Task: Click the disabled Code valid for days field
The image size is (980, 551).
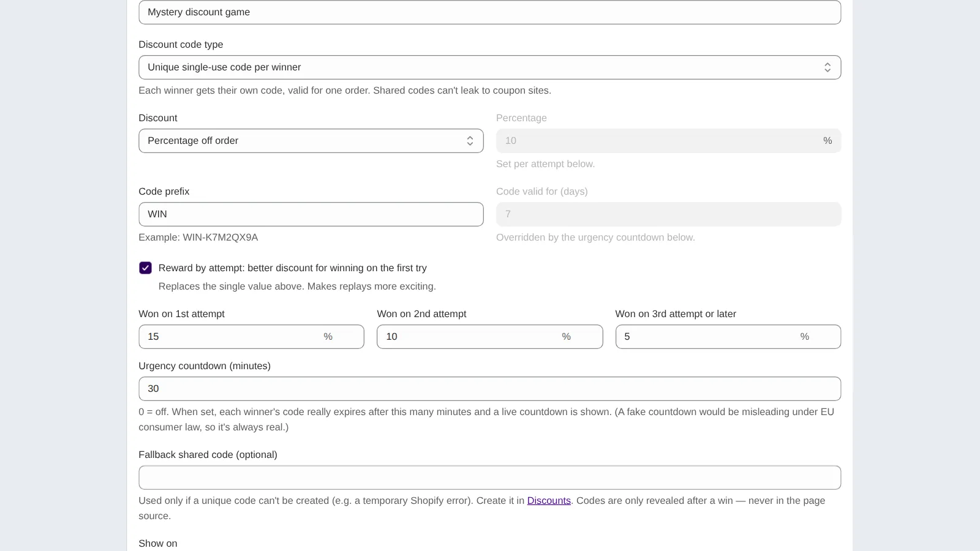Action: click(x=668, y=214)
